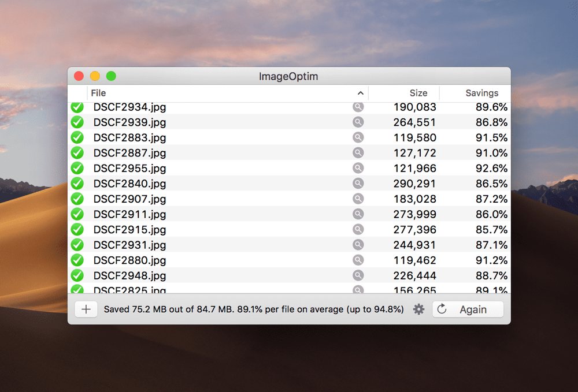The height and width of the screenshot is (392, 578).
Task: Click the green checkmark on the DSCF2915.jpg row
Action: click(77, 229)
